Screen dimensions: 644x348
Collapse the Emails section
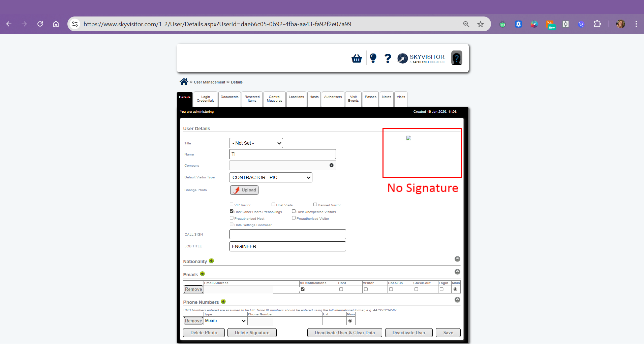point(457,272)
